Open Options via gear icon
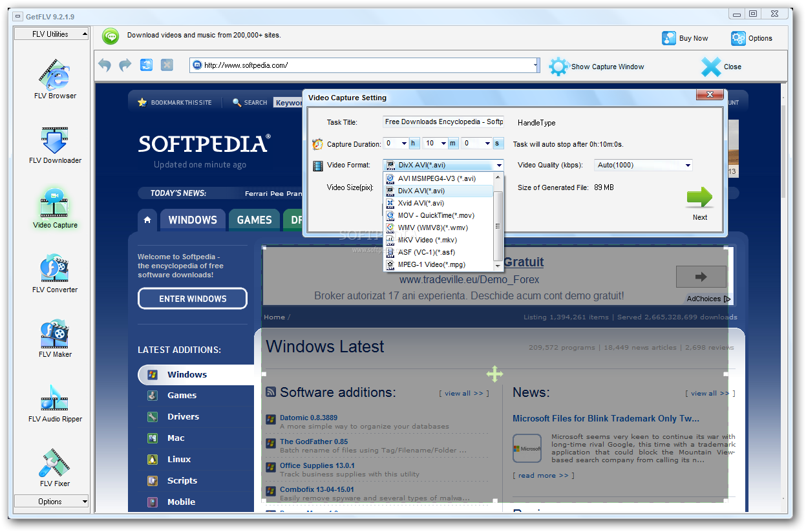 click(x=738, y=38)
